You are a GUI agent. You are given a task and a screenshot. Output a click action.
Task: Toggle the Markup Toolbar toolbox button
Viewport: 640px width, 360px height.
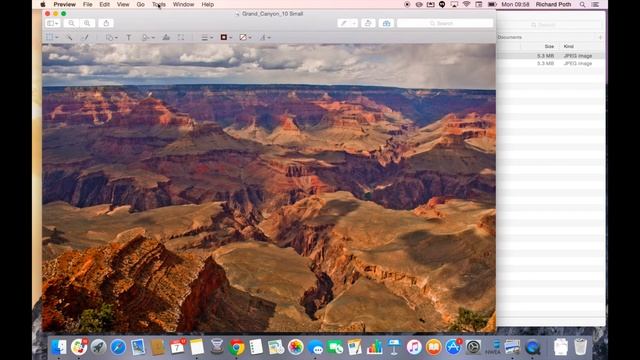[386, 23]
